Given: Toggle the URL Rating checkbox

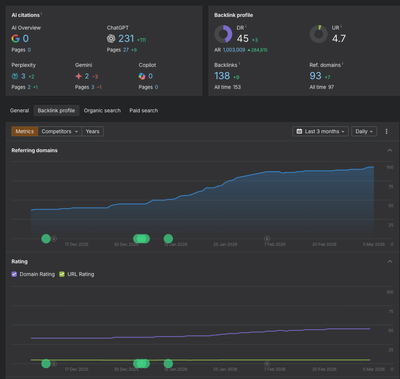Looking at the screenshot, I should pos(62,274).
